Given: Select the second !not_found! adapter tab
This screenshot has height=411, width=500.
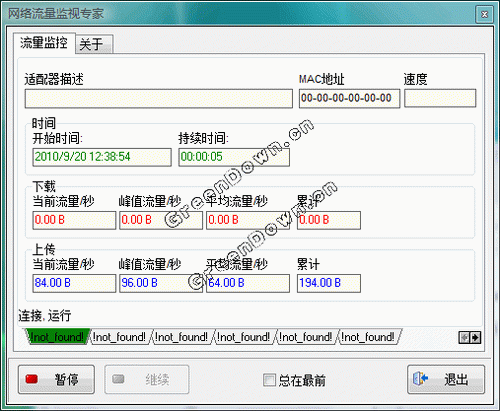Looking at the screenshot, I should [119, 337].
